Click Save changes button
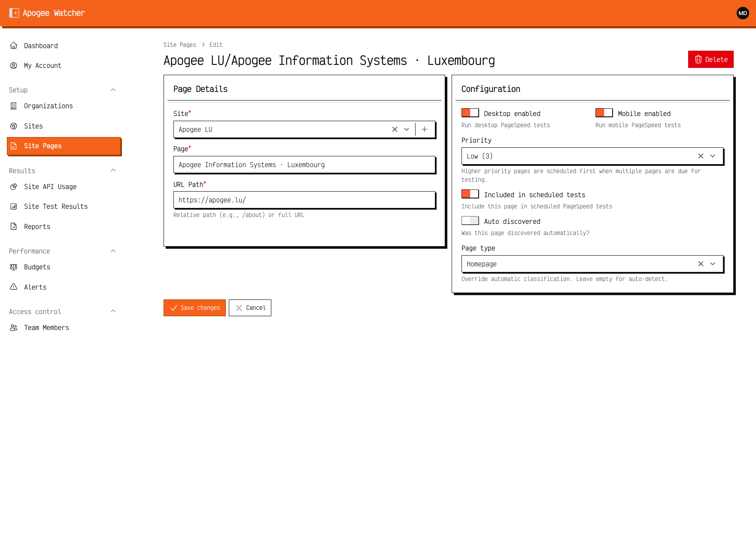 pyautogui.click(x=194, y=308)
